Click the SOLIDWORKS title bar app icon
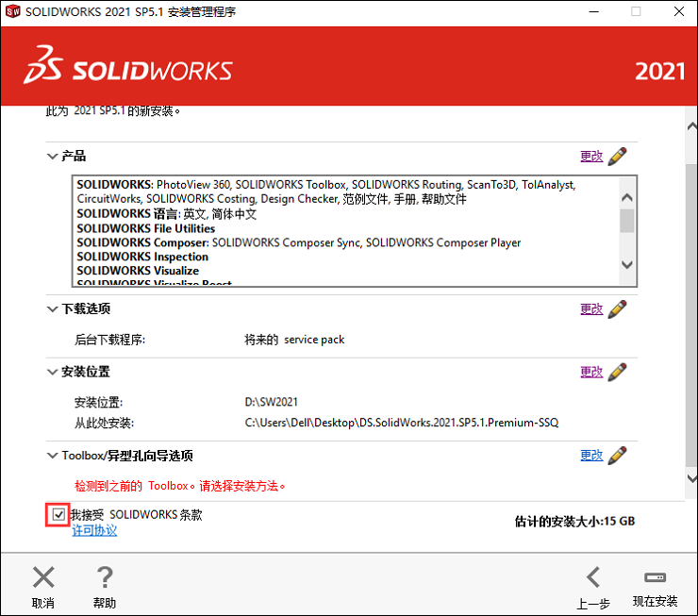698x616 pixels. click(13, 11)
